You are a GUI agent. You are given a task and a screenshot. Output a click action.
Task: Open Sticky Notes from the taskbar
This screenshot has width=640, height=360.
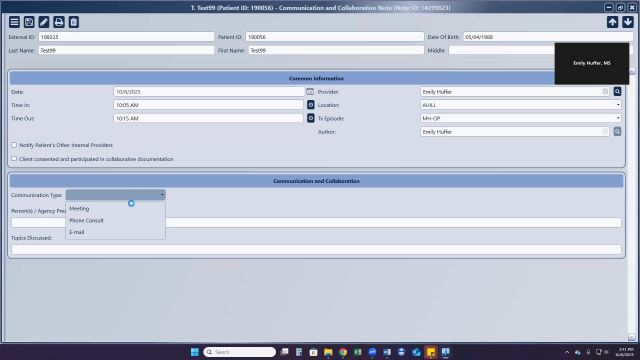tap(431, 352)
